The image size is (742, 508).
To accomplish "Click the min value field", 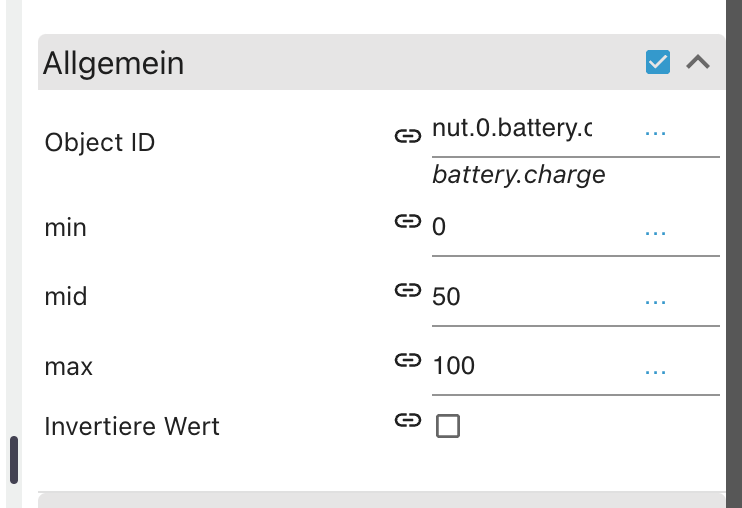I will pos(530,228).
